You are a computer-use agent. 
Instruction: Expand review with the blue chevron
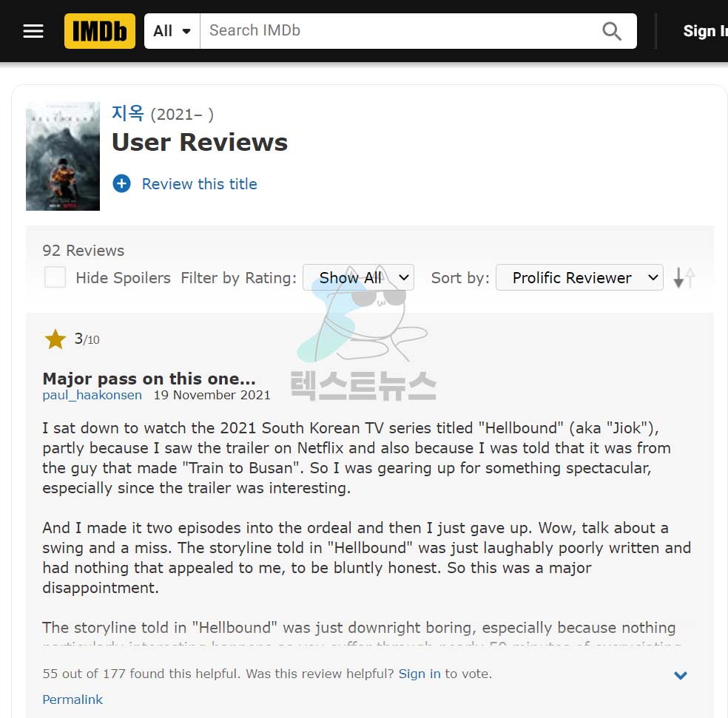point(680,675)
